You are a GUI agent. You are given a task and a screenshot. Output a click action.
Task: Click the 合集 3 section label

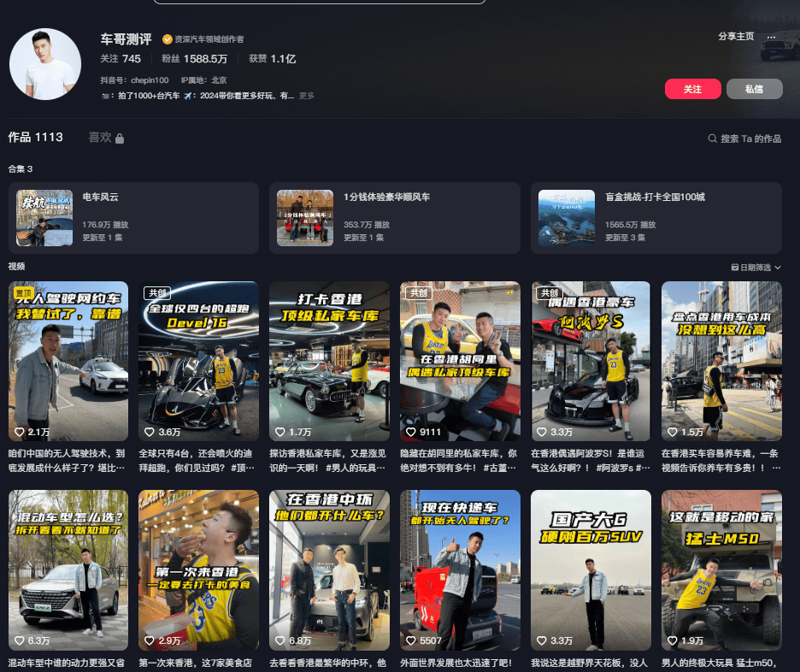tap(21, 169)
